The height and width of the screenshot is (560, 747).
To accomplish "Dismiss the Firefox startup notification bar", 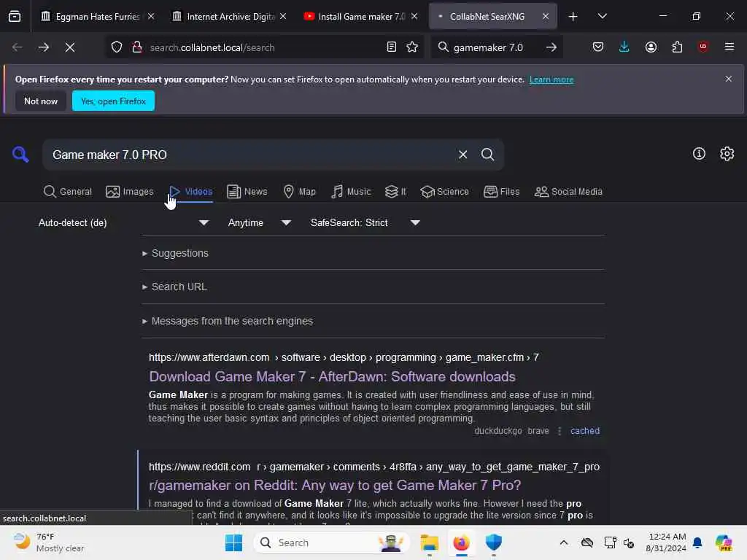I will tap(729, 79).
